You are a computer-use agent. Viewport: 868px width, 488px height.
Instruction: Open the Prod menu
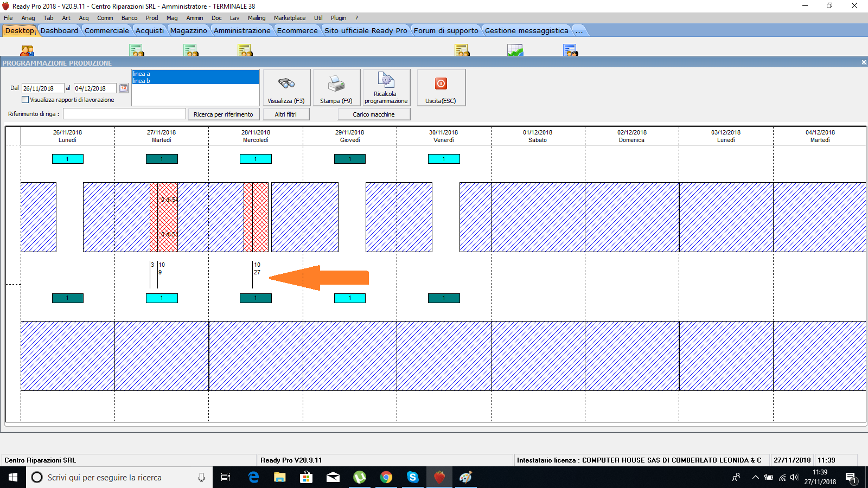tap(152, 18)
